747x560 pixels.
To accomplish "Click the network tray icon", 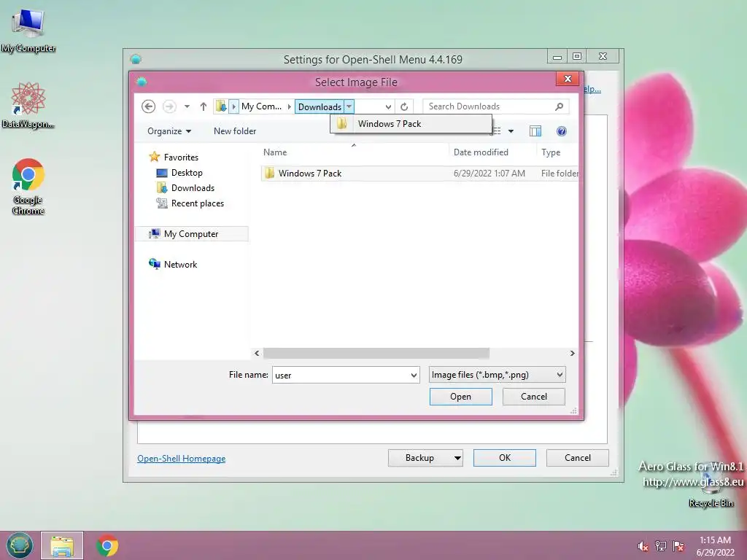I will (661, 546).
